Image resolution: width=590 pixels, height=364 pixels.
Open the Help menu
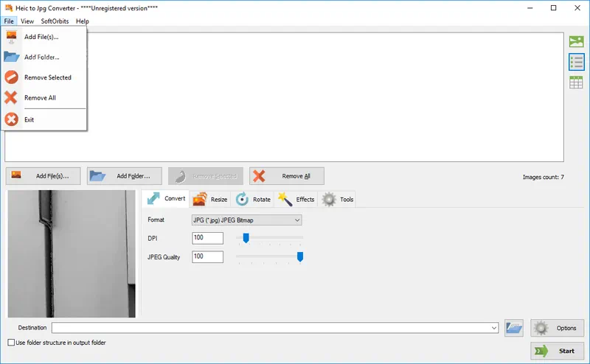pos(83,21)
